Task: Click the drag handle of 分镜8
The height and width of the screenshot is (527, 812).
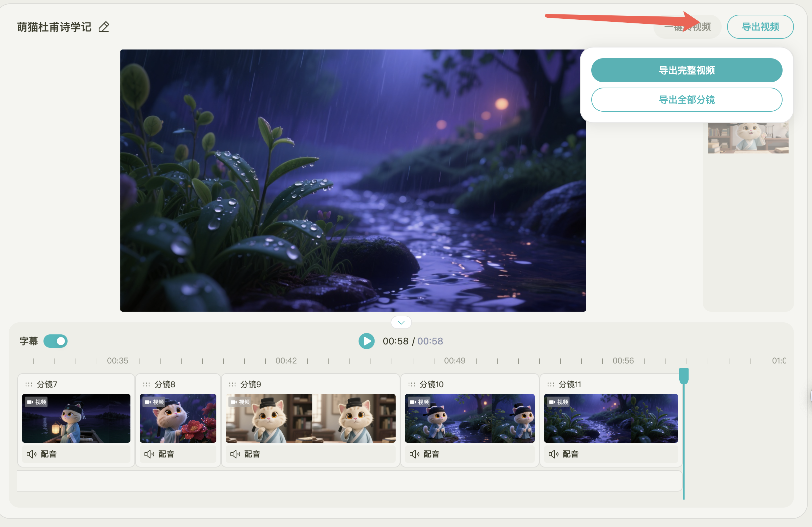Action: 146,385
